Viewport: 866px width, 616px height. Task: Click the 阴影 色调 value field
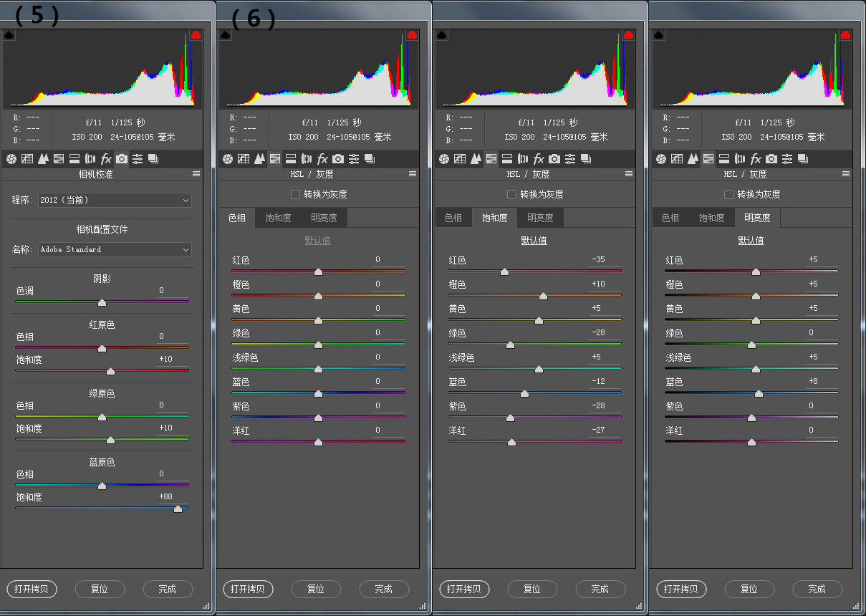point(172,291)
